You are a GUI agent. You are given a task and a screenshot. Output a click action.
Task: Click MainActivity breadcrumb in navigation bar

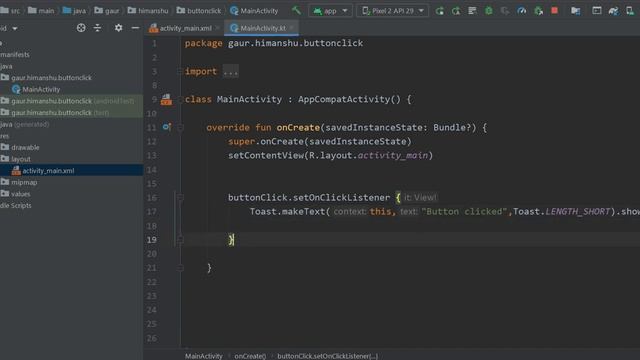tap(254, 11)
